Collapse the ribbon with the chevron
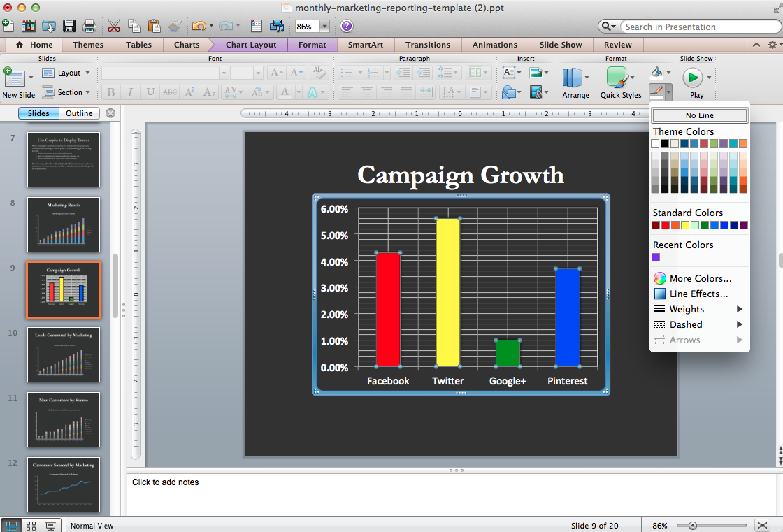This screenshot has width=783, height=532. click(x=756, y=45)
